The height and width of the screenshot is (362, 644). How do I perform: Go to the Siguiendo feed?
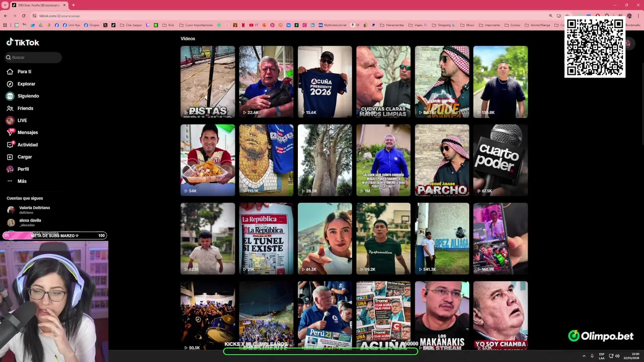23,96
